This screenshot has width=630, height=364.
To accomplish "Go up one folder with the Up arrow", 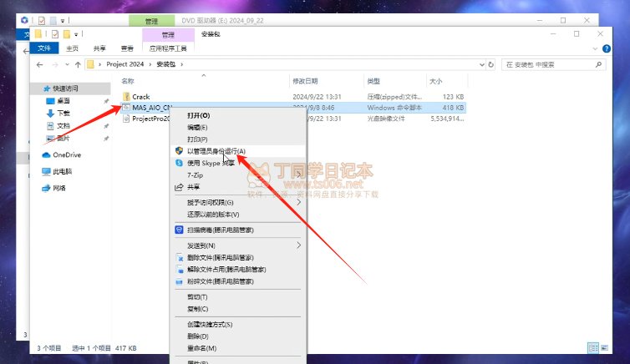I will tap(78, 64).
